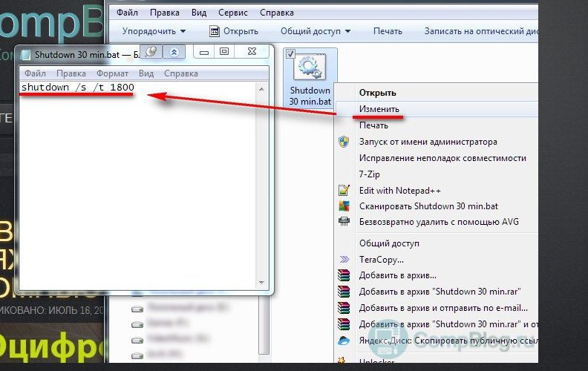Click the AVG shredder icon for Безвозвратно удалить
588x371 pixels.
click(344, 222)
